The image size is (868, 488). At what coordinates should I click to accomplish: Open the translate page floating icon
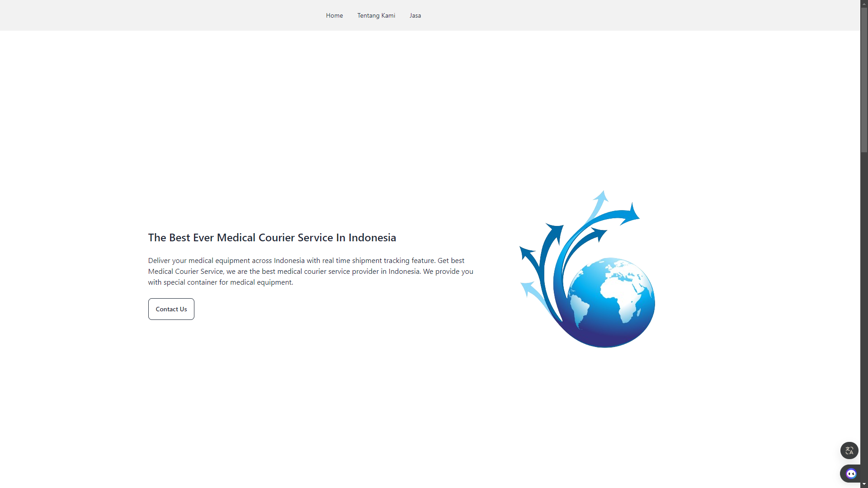[849, 450]
